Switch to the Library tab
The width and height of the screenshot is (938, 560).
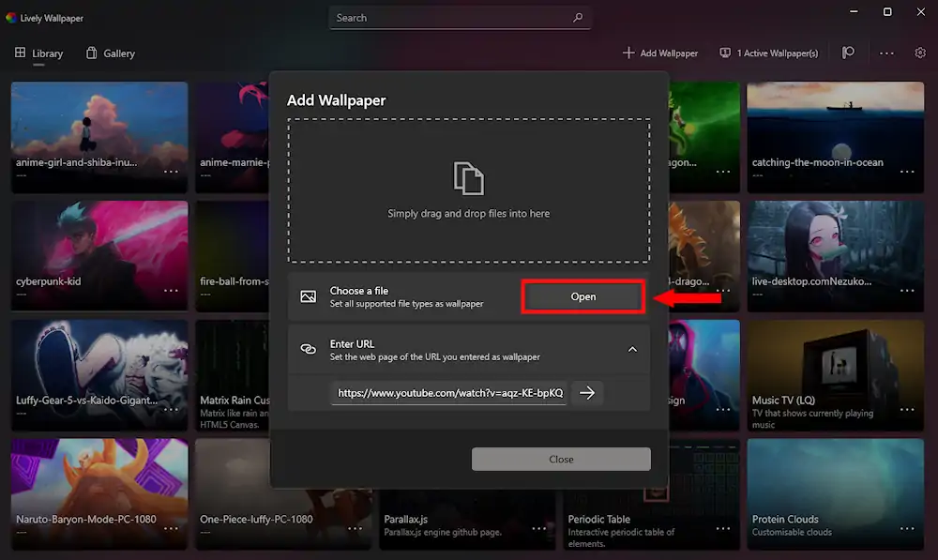point(38,53)
